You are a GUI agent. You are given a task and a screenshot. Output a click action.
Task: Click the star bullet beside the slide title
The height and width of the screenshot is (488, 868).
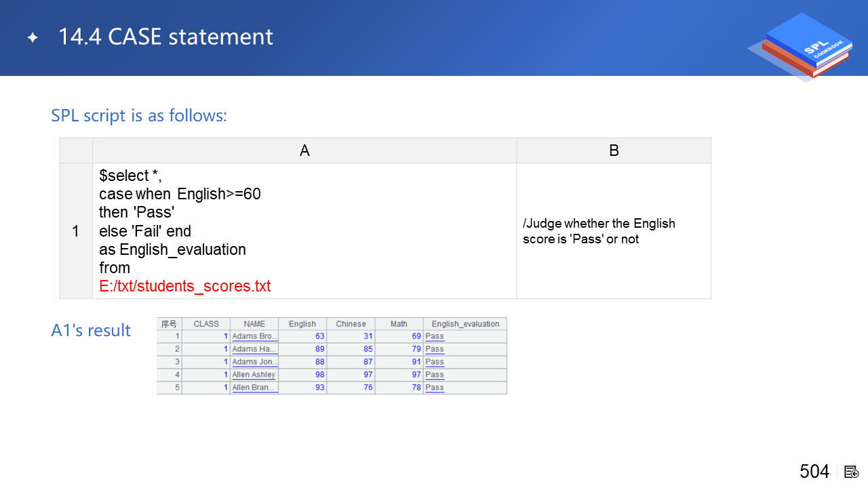33,38
